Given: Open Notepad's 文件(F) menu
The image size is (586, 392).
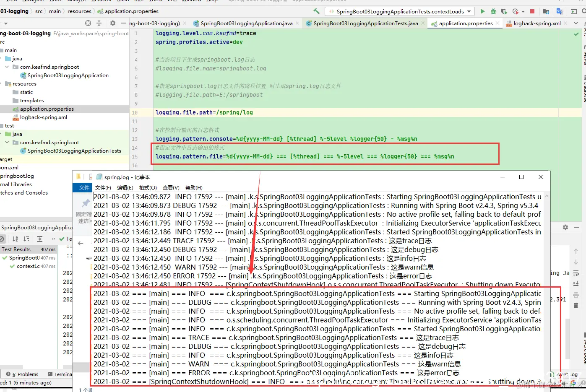Looking at the screenshot, I should pos(103,187).
